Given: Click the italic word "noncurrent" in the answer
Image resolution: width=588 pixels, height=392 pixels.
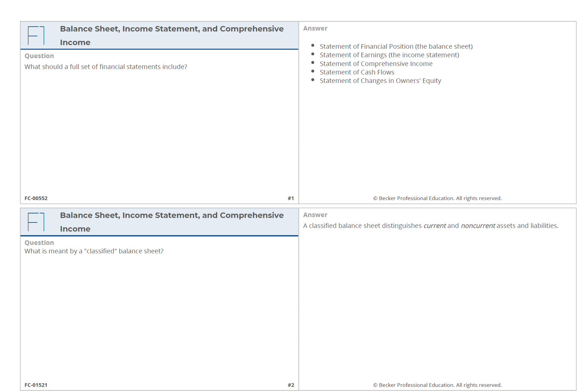Looking at the screenshot, I should [478, 226].
